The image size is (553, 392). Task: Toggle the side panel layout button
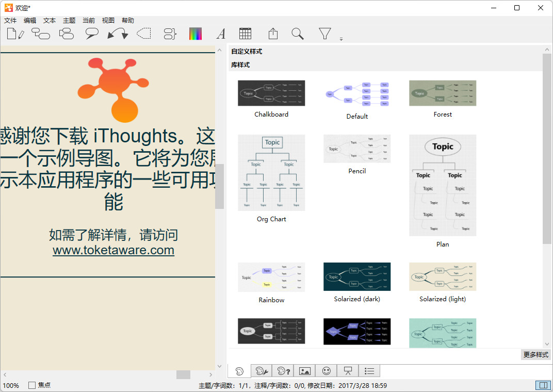click(543, 385)
